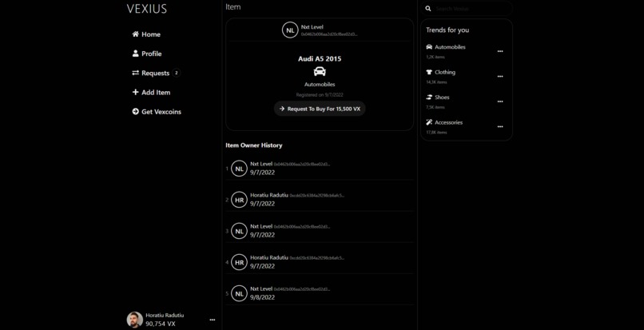The height and width of the screenshot is (330, 644).
Task: Click the Clothing shirt icon in Trends
Action: pos(429,72)
